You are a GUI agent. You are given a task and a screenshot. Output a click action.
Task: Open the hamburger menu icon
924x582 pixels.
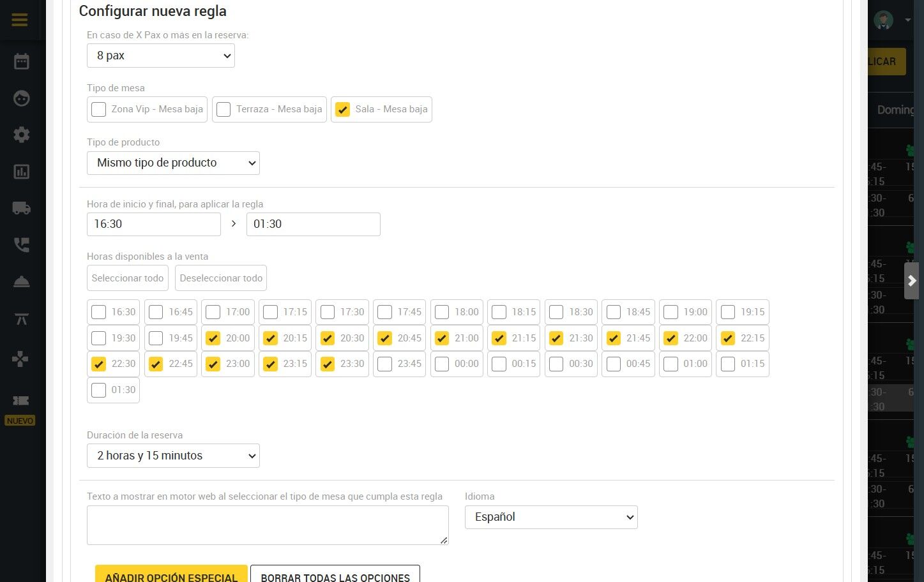coord(20,20)
